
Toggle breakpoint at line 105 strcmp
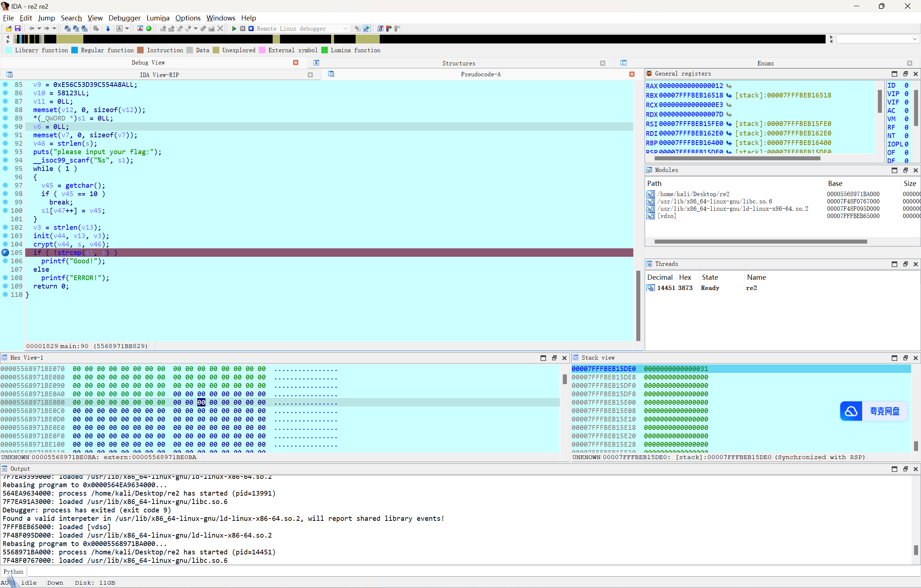click(x=5, y=252)
